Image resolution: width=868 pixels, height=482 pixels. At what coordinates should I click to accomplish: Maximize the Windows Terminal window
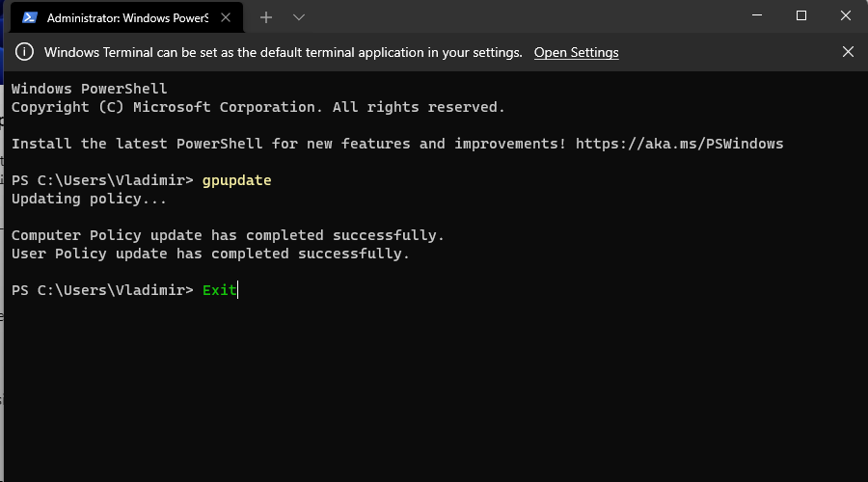[x=801, y=15]
